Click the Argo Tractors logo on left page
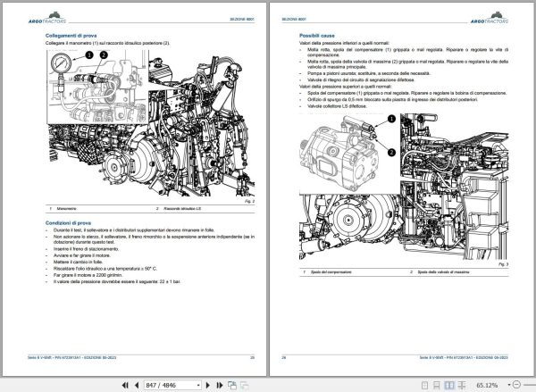This screenshot has height=392, width=536. (47, 18)
